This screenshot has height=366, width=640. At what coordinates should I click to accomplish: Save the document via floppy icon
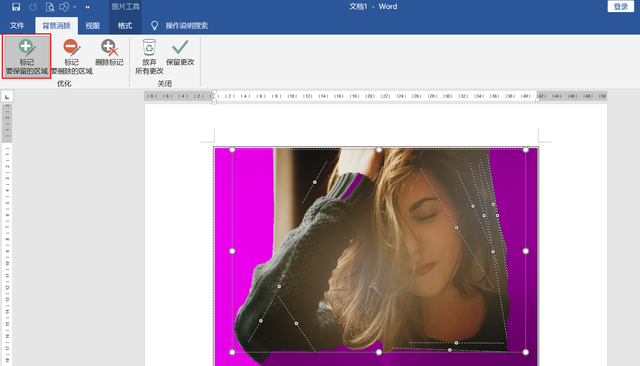tap(16, 7)
